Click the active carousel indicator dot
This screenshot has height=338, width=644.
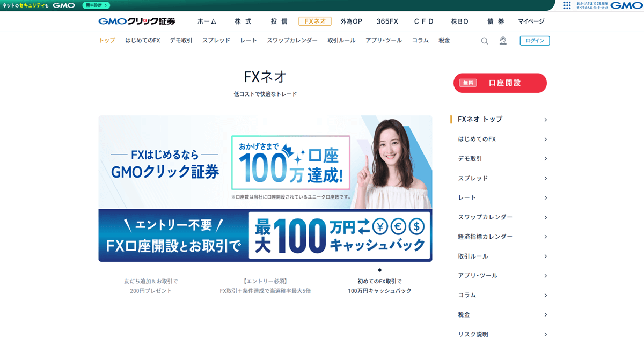(379, 270)
